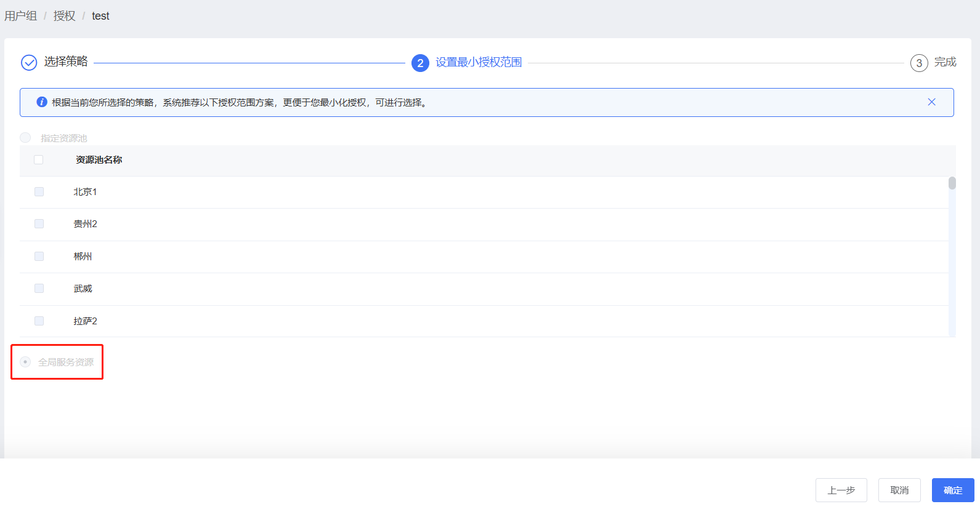The height and width of the screenshot is (512, 980).
Task: Open the 授权 breadcrumb link
Action: pos(65,16)
